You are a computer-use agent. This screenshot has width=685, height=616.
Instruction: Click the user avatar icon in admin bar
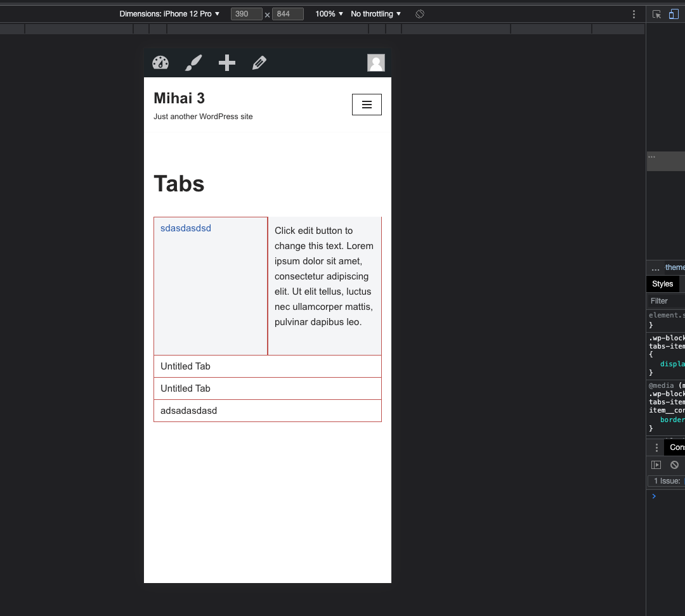(x=375, y=63)
